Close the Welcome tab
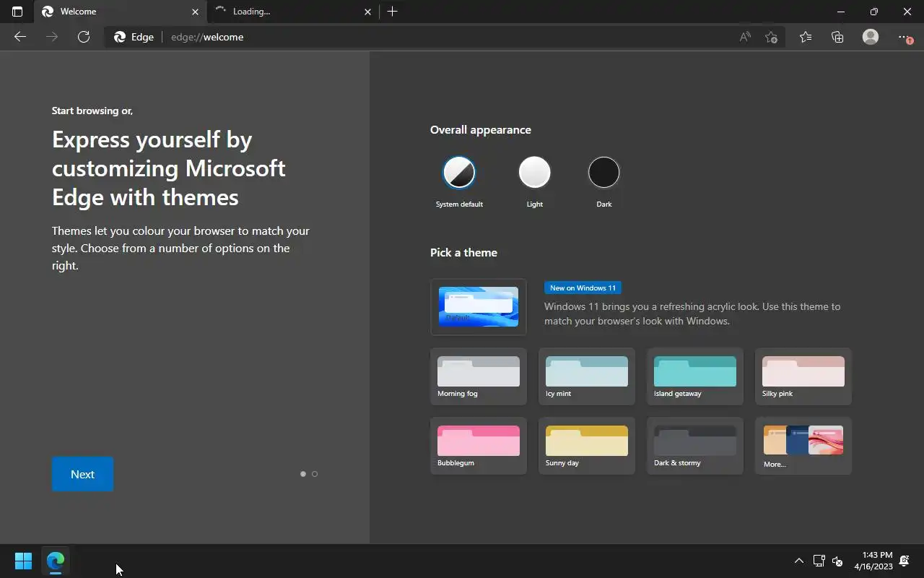 [195, 12]
